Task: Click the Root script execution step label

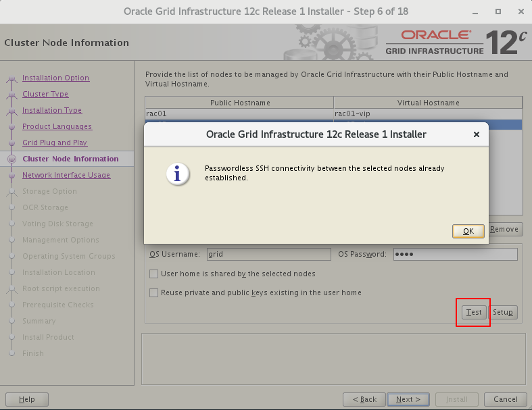Action: click(x=61, y=288)
